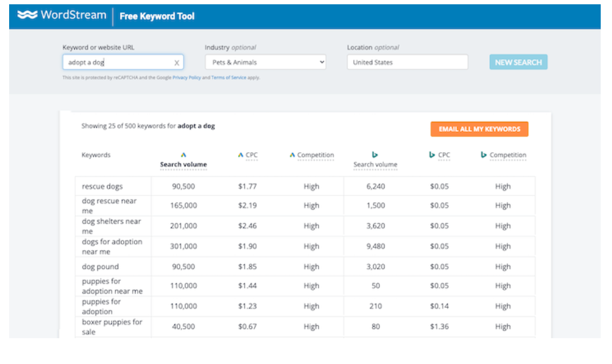Click the Keywords column header

(96, 155)
